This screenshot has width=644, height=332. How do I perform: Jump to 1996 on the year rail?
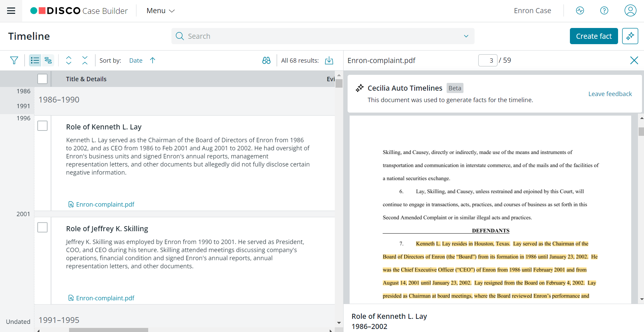pos(23,118)
